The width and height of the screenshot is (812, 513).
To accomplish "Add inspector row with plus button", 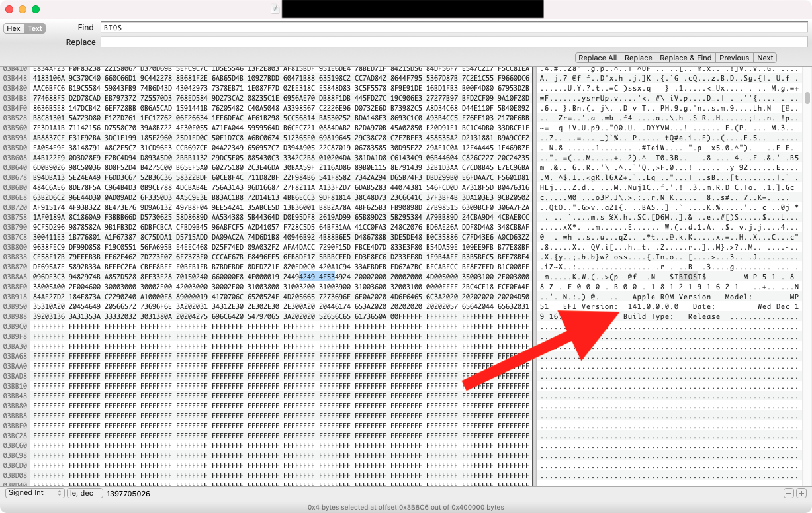I will 801,494.
